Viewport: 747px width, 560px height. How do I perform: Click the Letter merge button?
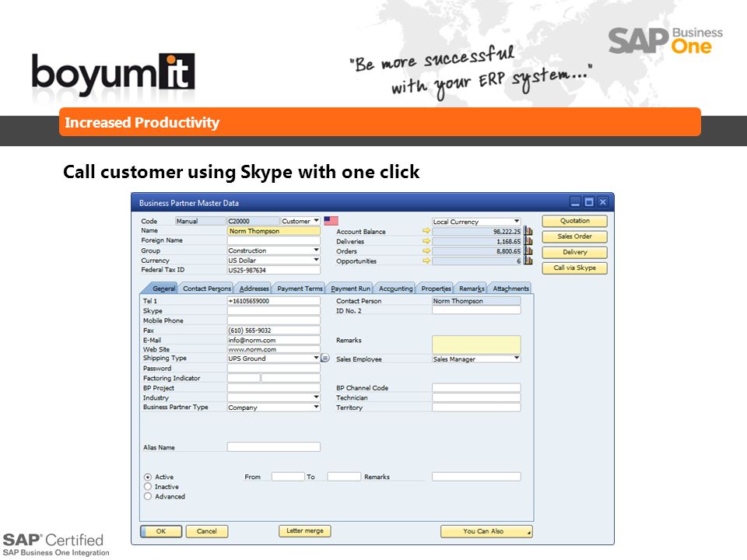[305, 530]
